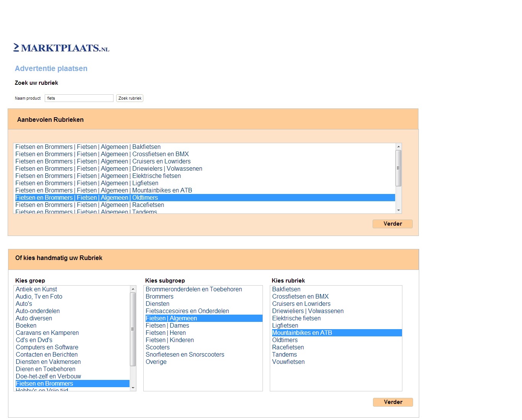Select the recommended rubriek ending in Elektrische fietsen
This screenshot has height=420, width=522.
(98, 176)
